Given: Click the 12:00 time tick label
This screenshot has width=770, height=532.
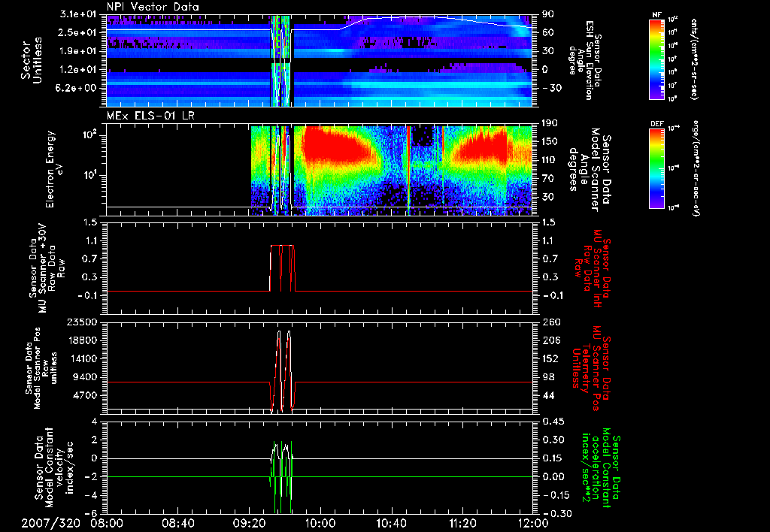Looking at the screenshot, I should pos(533,523).
